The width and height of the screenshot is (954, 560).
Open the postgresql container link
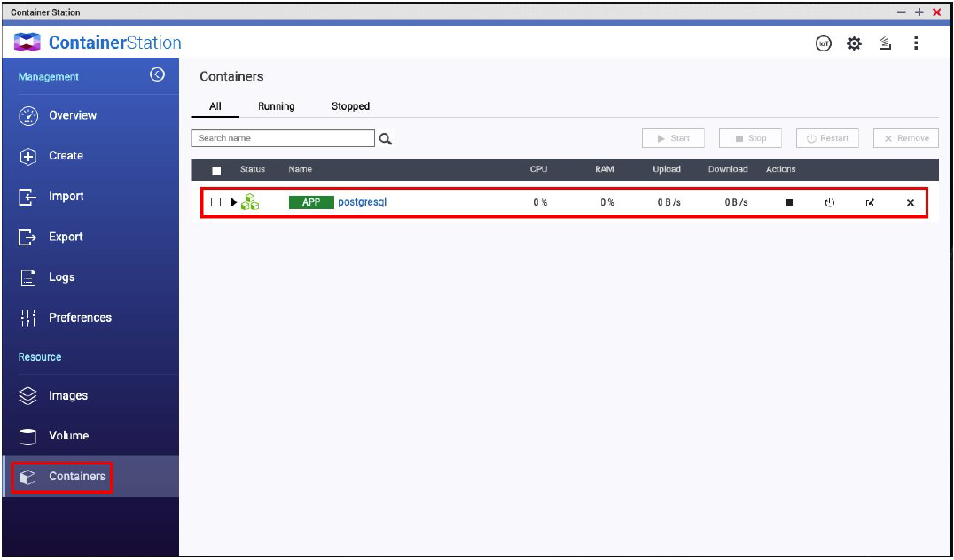(362, 202)
